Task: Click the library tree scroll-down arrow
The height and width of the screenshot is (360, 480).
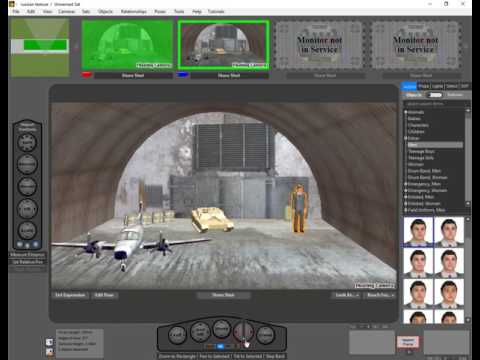Action: pos(468,203)
